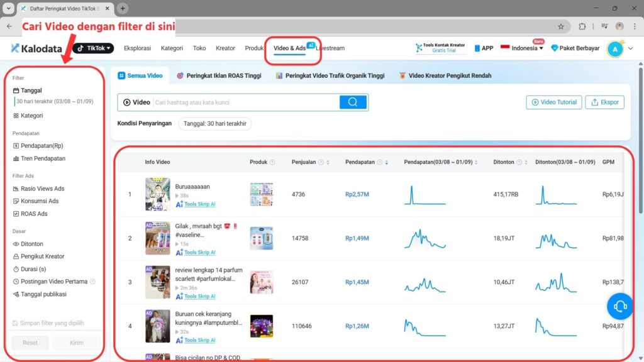Select the 30 hari terakhir date range
644x362 pixels.
click(55, 101)
